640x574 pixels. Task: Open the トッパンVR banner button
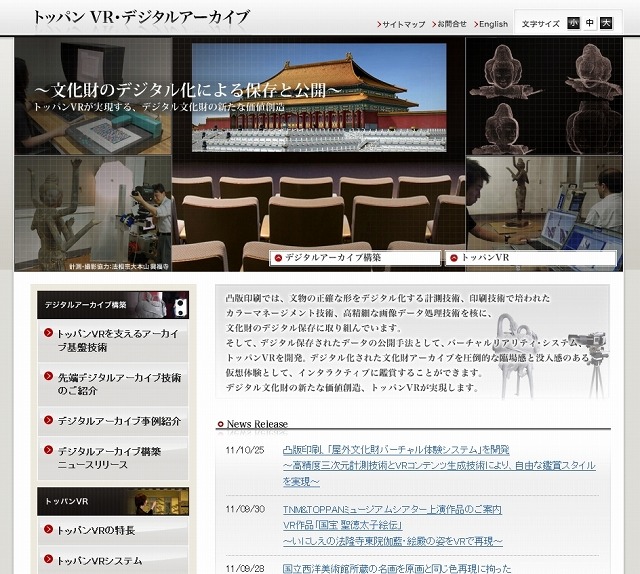click(530, 258)
